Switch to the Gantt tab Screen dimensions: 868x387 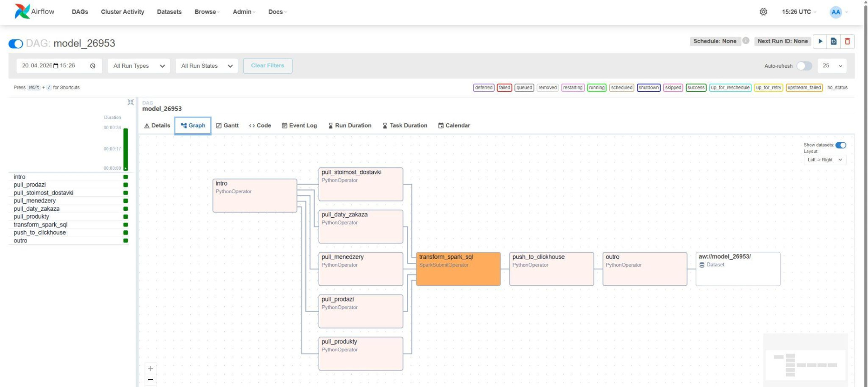click(x=227, y=126)
